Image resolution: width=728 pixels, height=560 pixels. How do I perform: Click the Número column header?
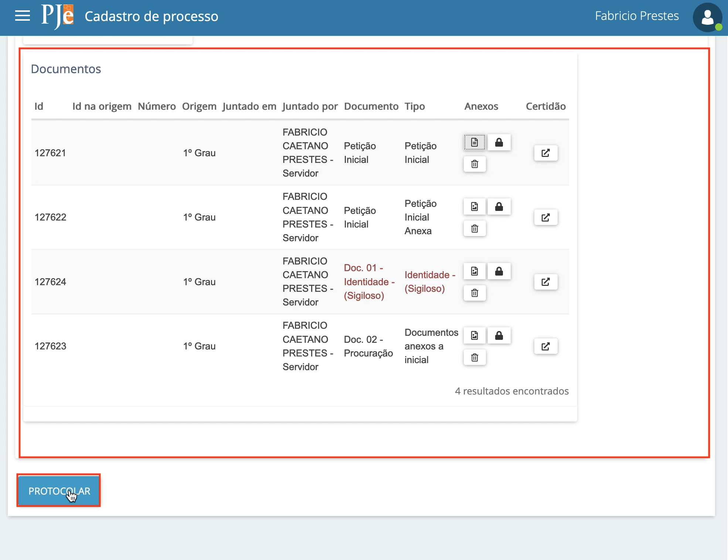pos(157,106)
